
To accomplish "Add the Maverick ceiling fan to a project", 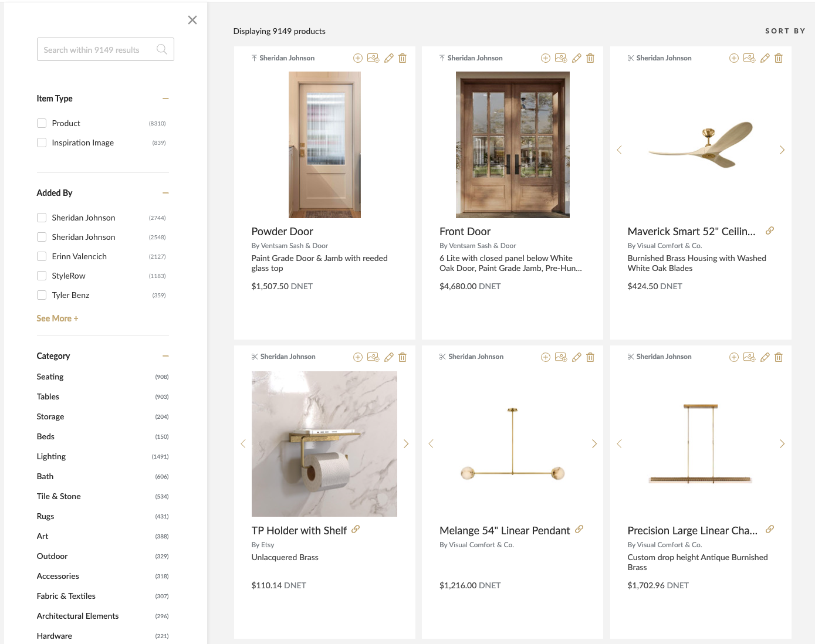I will pos(734,57).
